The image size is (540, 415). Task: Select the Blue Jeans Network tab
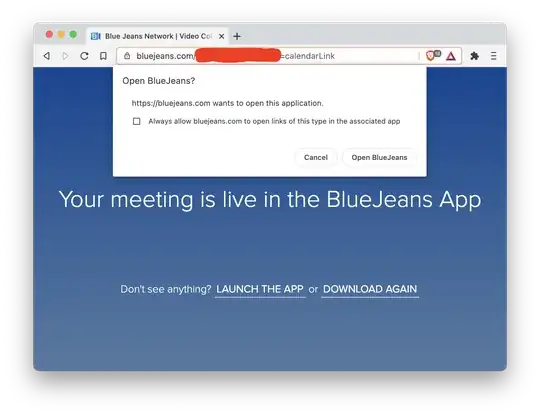(157, 36)
